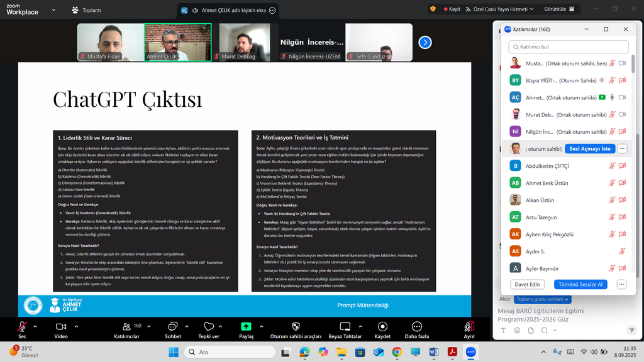Toggle muted mic icon on Aydın S. row
This screenshot has height=362, width=644.
pos(622,251)
